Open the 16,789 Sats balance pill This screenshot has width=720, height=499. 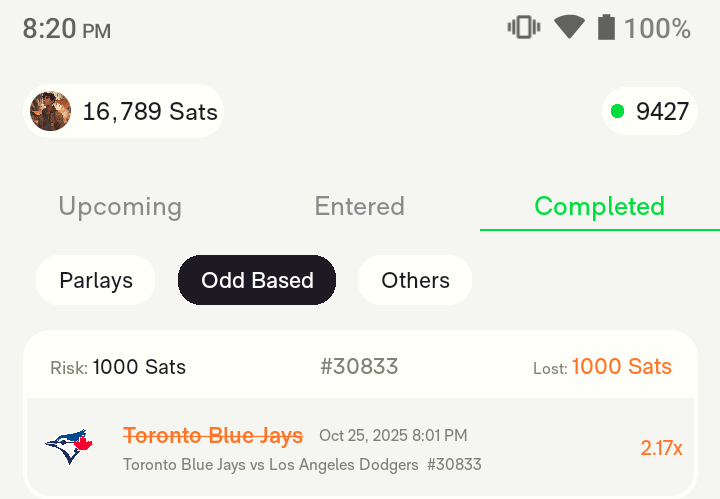(123, 111)
